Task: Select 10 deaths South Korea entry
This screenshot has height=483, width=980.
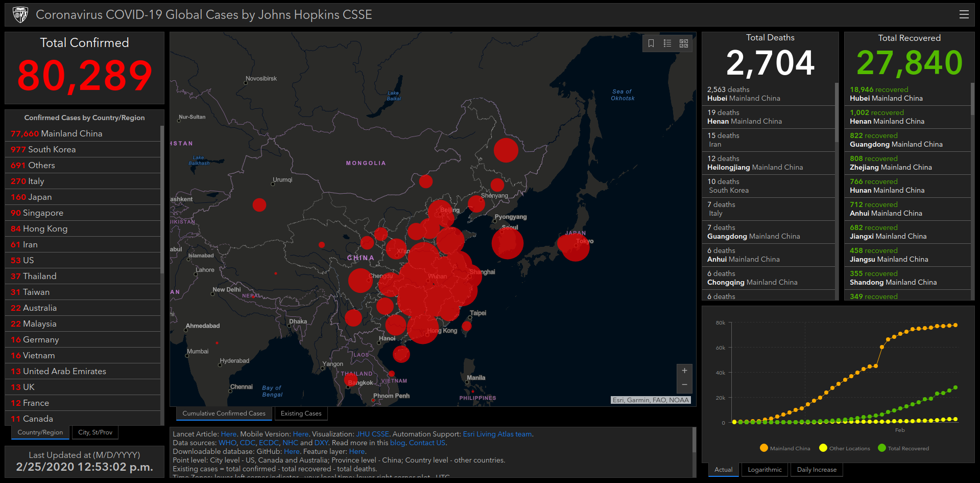Action: pos(769,186)
